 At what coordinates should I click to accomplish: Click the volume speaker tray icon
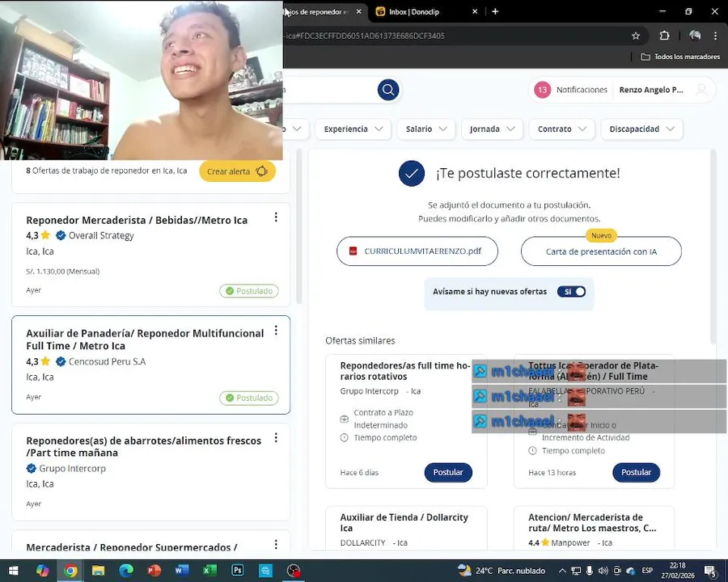point(603,571)
